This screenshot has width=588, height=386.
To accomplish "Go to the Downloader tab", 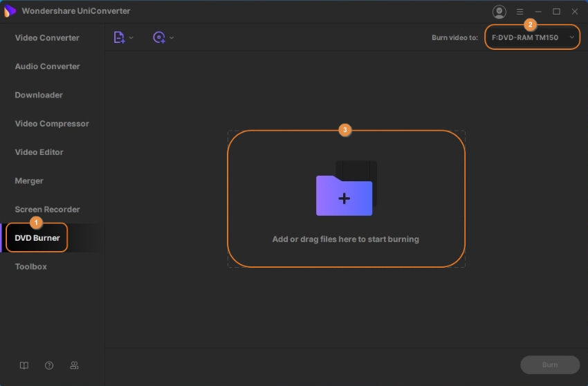I will (39, 95).
